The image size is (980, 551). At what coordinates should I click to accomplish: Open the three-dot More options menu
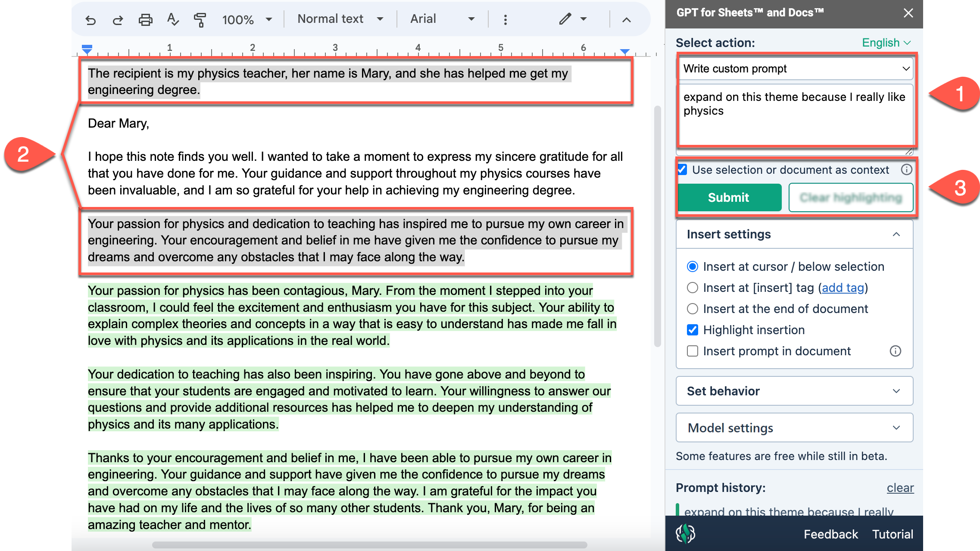coord(505,20)
